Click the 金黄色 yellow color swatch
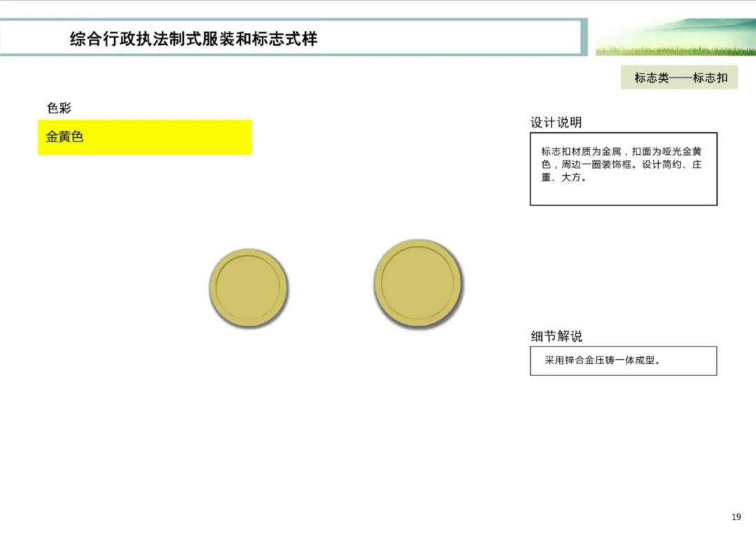Viewport: 756px width, 535px height. tap(145, 138)
